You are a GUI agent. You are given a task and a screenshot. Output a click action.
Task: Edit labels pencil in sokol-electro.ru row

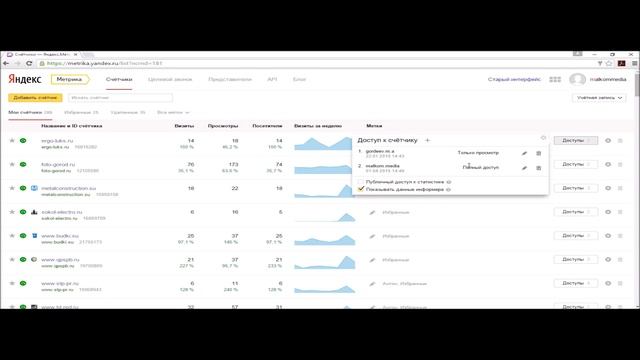372,212
